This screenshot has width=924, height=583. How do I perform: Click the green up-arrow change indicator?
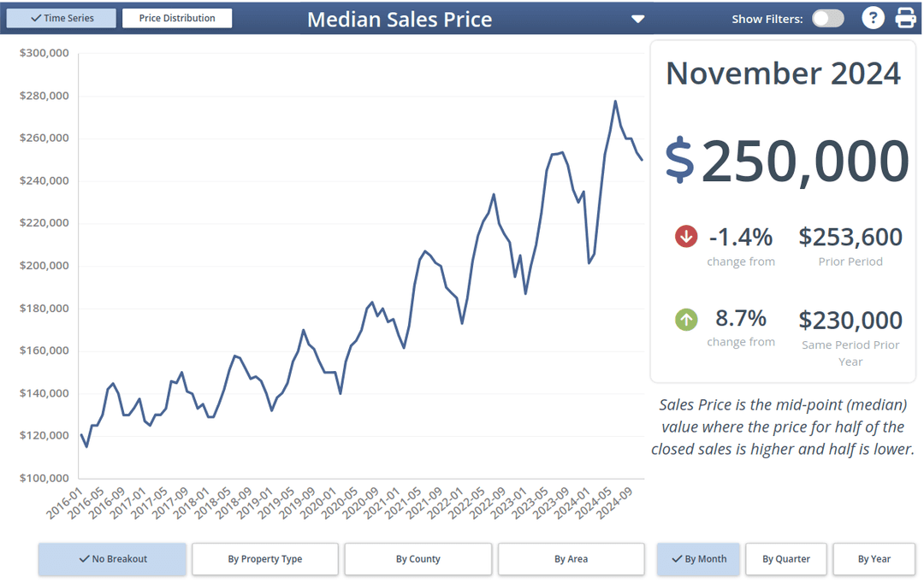coord(686,320)
